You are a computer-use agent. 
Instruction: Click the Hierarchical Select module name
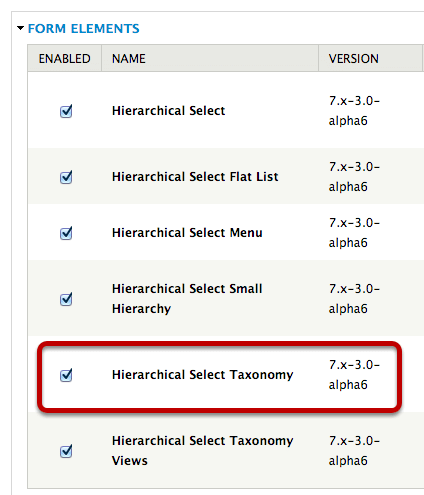point(168,111)
